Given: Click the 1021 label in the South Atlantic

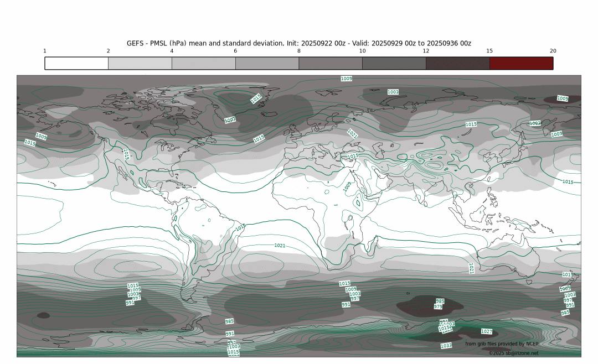Looking at the screenshot, I should point(280,245).
